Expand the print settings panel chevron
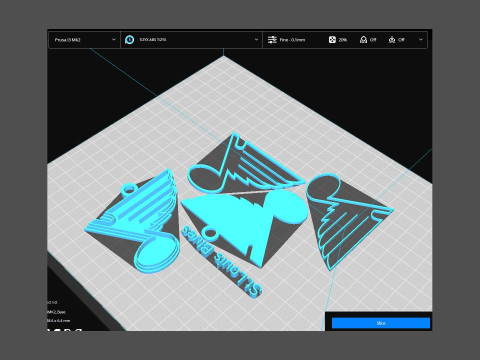The width and height of the screenshot is (480, 360). coord(421,40)
